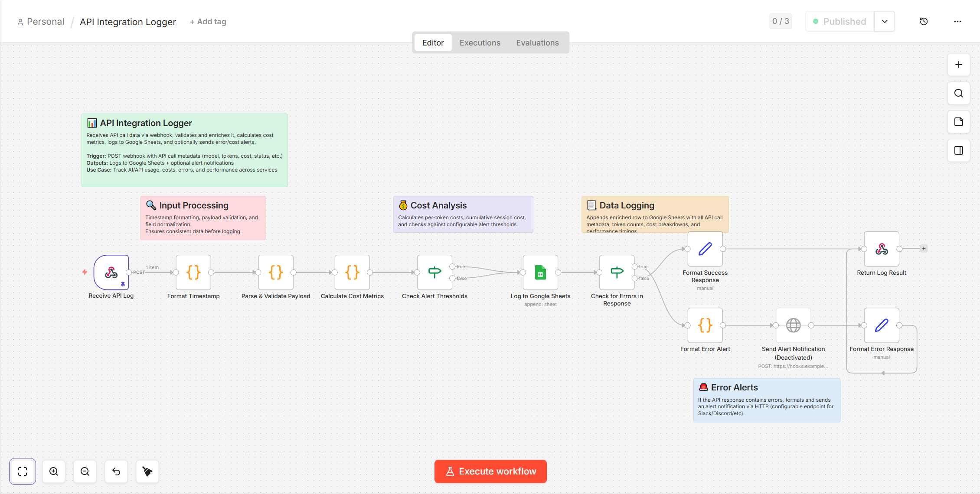The width and height of the screenshot is (980, 494).
Task: Zoom in using the magnifier plus icon
Action: coord(54,471)
